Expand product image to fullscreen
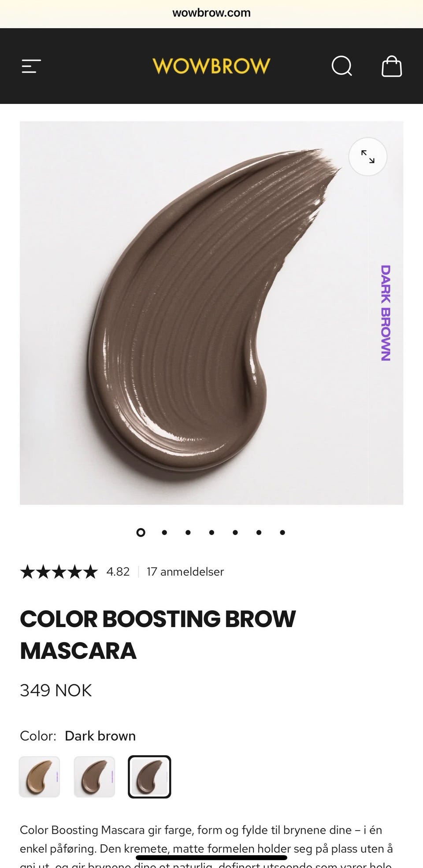 pos(368,157)
